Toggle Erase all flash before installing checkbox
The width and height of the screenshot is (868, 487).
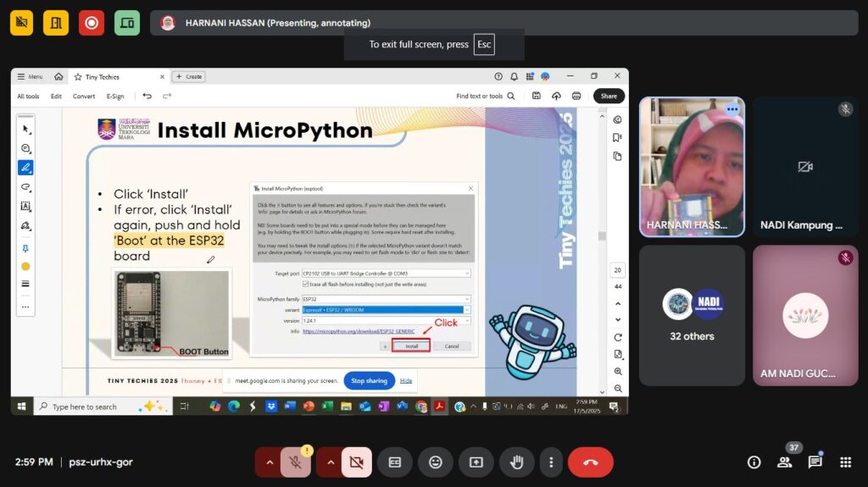(x=305, y=284)
